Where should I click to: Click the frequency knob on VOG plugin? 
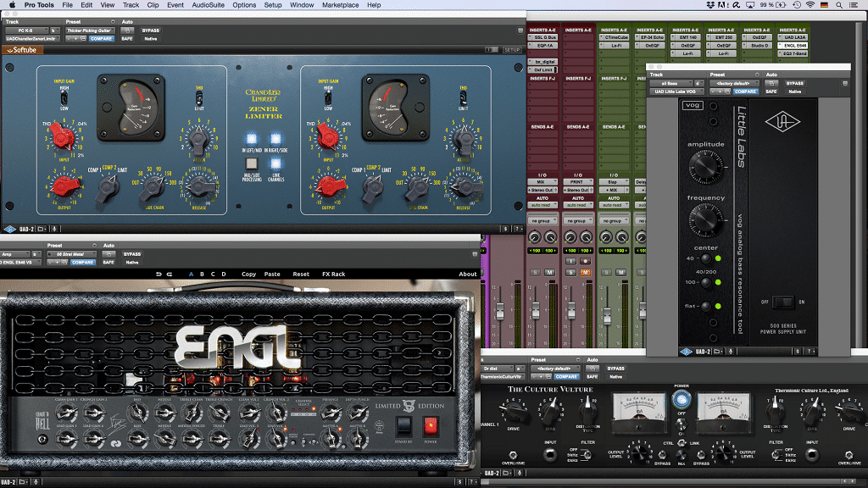pyautogui.click(x=705, y=219)
